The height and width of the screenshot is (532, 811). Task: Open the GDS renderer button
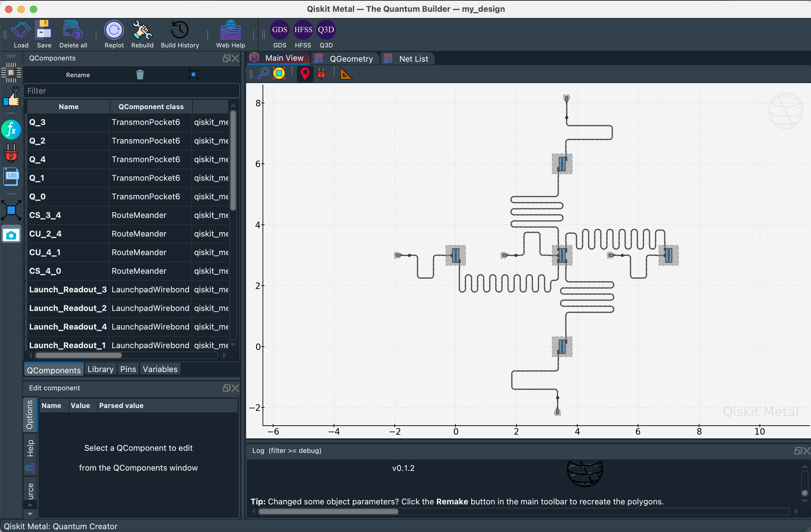pos(279,30)
